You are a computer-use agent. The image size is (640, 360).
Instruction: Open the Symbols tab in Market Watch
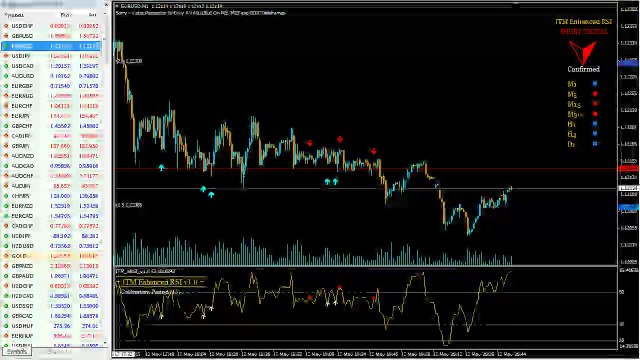tap(17, 351)
